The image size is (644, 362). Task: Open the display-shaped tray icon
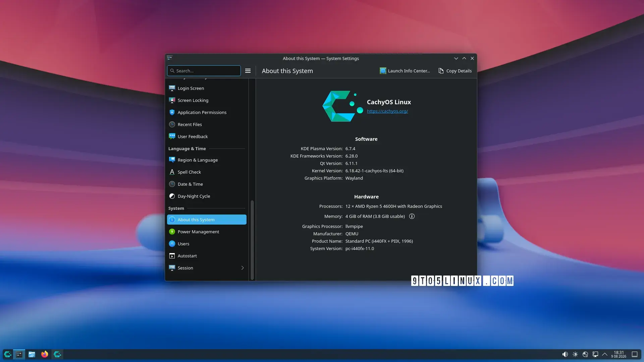pyautogui.click(x=595, y=354)
